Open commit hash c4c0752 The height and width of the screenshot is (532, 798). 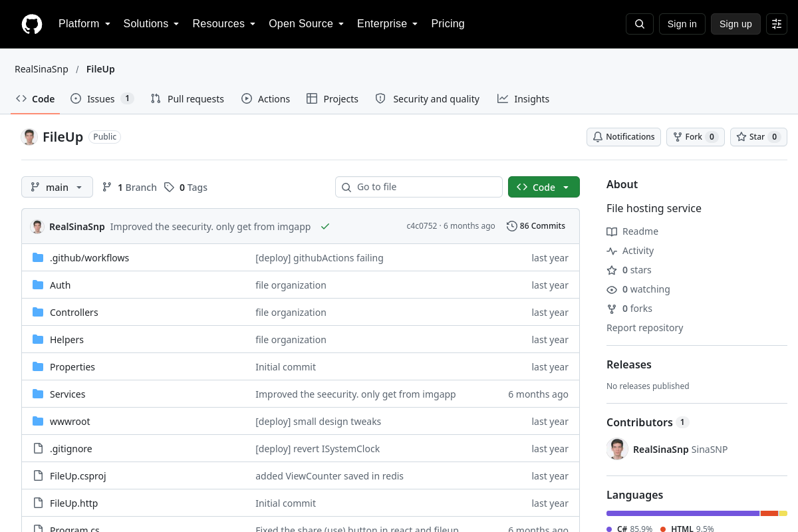click(x=422, y=226)
